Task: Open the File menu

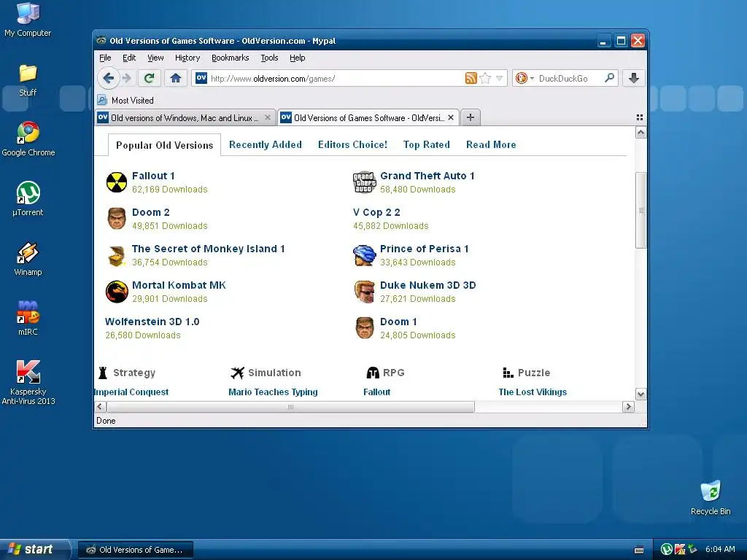Action: (x=105, y=58)
